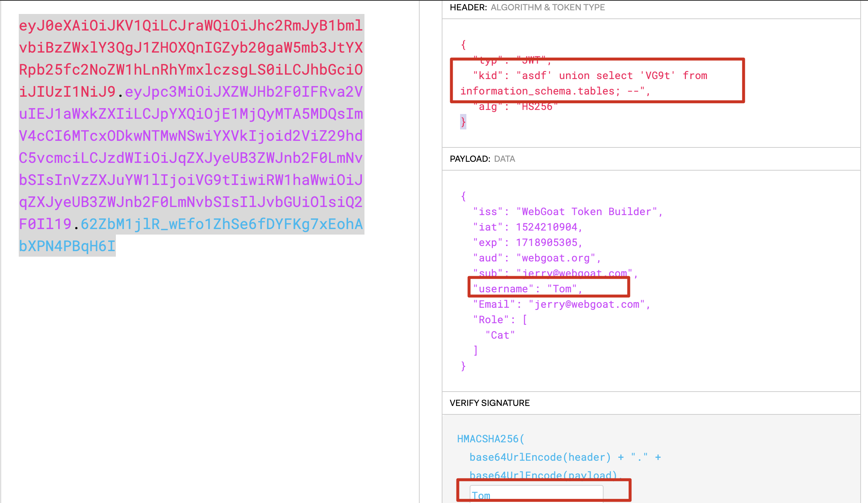Click the closing brace of the payload JSON
The image size is (868, 503).
(x=463, y=366)
